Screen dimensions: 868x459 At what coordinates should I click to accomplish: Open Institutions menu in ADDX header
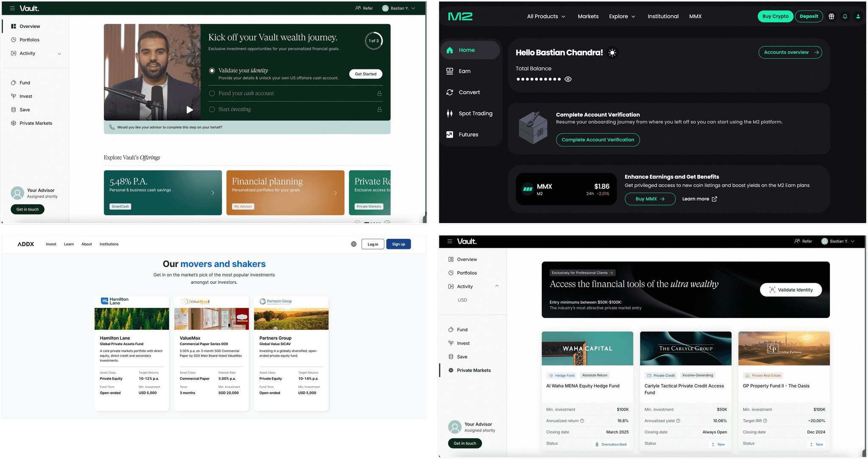(109, 244)
